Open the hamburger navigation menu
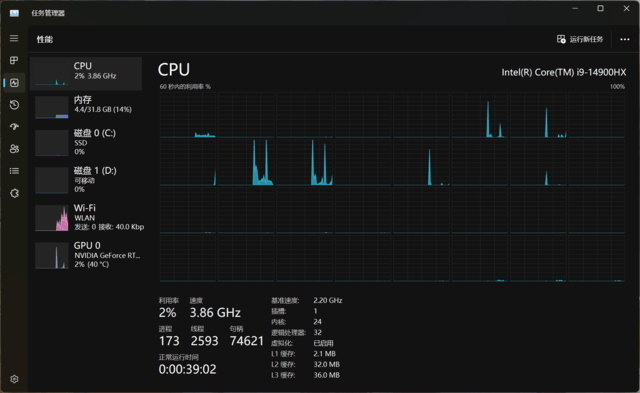 pos(14,38)
